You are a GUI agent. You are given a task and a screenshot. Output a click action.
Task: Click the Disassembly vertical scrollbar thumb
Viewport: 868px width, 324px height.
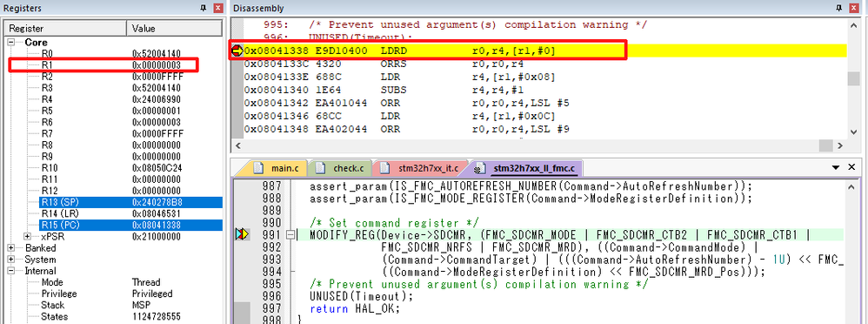pyautogui.click(x=854, y=78)
